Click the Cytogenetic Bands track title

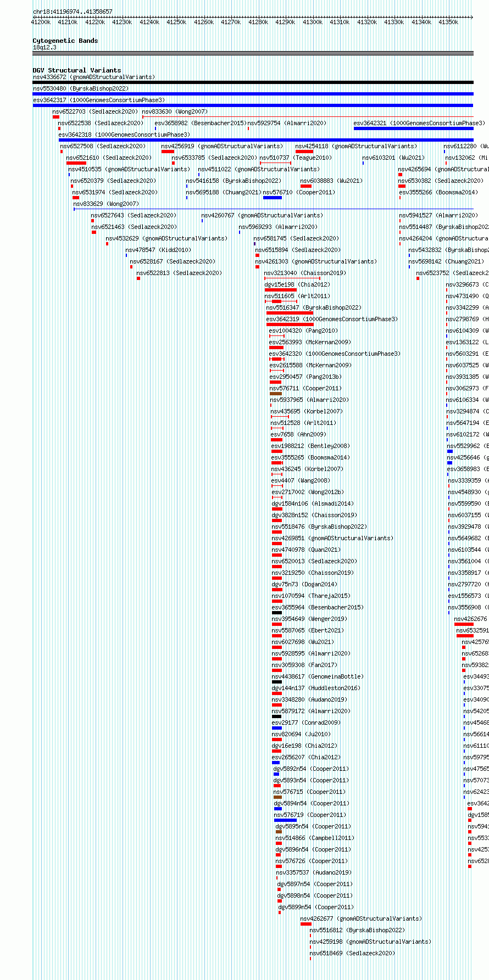pyautogui.click(x=65, y=41)
